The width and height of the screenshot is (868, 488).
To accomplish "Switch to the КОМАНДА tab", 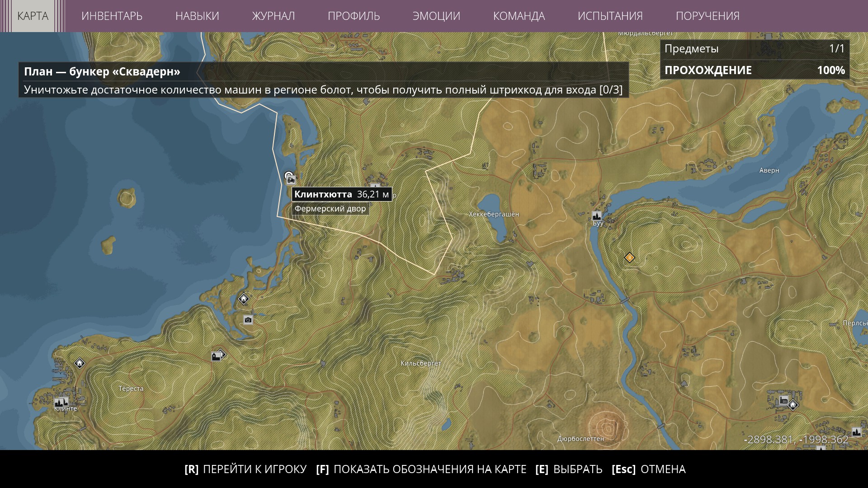I will point(519,16).
